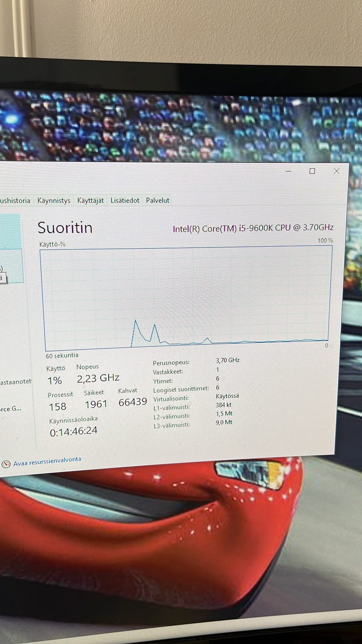This screenshot has width=362, height=644.
Task: Click the Avaa resurssienvalvonta link
Action: coord(47,461)
